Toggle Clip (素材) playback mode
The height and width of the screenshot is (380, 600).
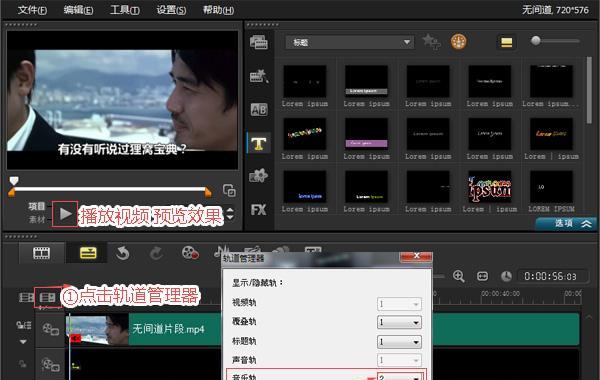tap(37, 220)
